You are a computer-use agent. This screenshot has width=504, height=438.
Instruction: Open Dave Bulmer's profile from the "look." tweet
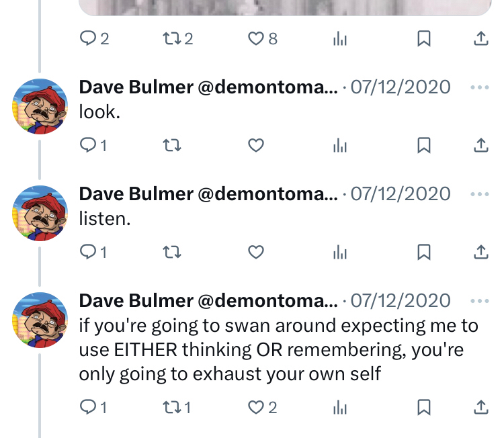click(x=136, y=87)
